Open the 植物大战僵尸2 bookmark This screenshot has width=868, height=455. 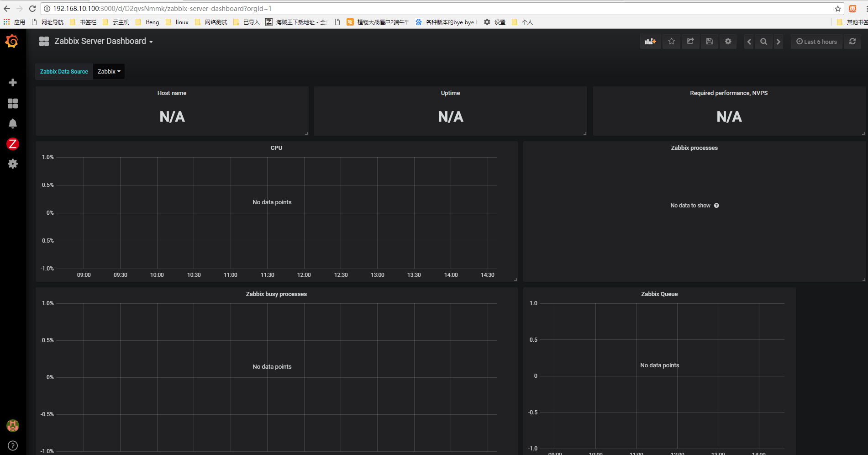pyautogui.click(x=378, y=22)
